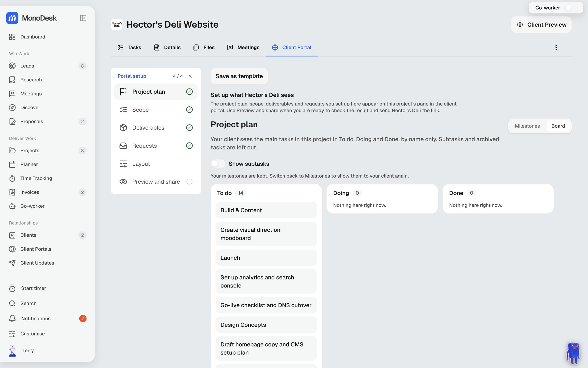Click the Preview and share status circle
The height and width of the screenshot is (368, 588).
189,182
